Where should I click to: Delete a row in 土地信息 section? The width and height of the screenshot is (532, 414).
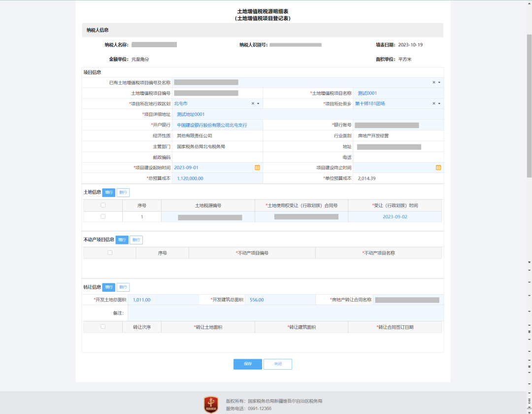(x=123, y=192)
